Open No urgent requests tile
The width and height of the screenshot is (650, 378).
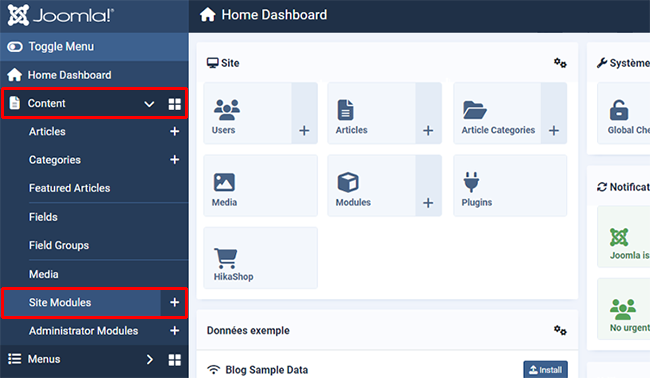pos(623,309)
